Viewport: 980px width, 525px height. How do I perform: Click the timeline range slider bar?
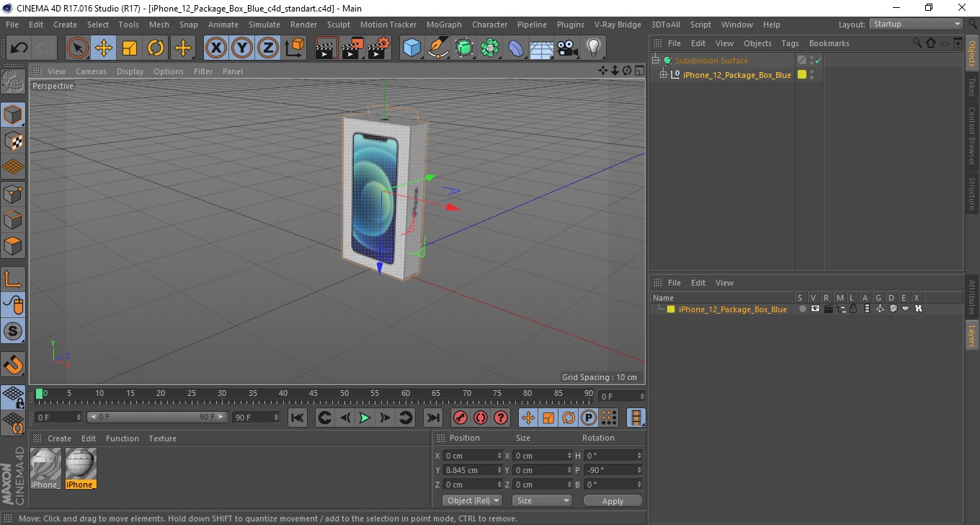(157, 417)
